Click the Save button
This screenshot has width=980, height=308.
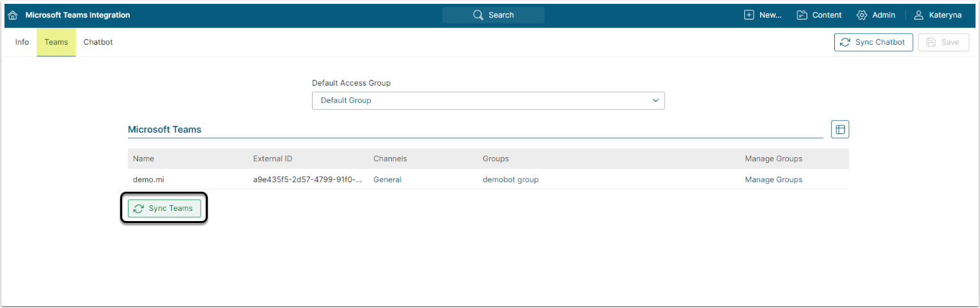pyautogui.click(x=944, y=42)
